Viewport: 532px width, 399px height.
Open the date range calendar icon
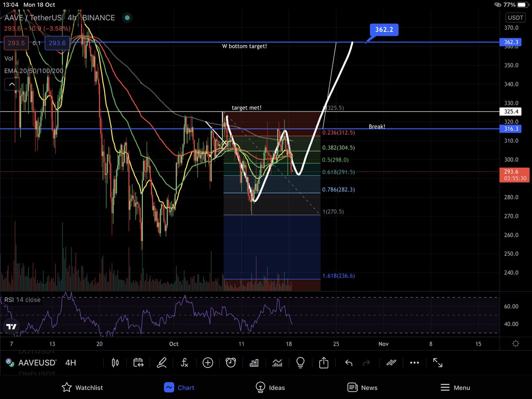[x=138, y=363]
